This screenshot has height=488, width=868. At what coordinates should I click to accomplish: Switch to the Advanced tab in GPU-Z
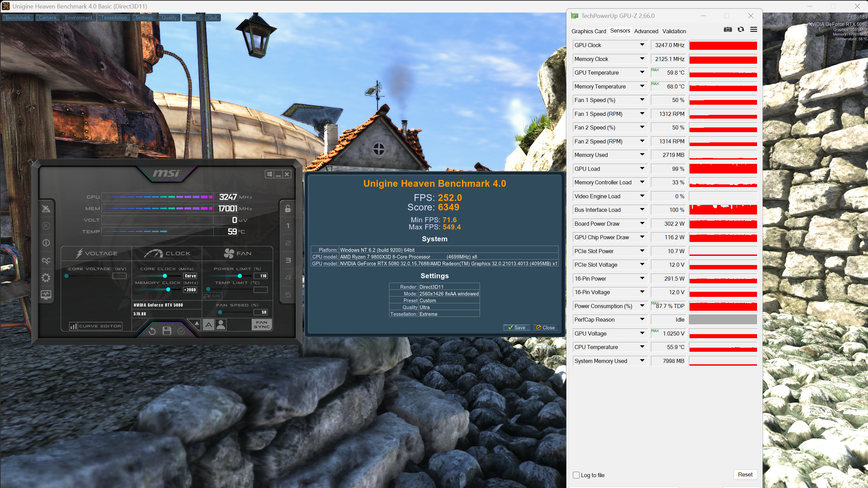[646, 31]
